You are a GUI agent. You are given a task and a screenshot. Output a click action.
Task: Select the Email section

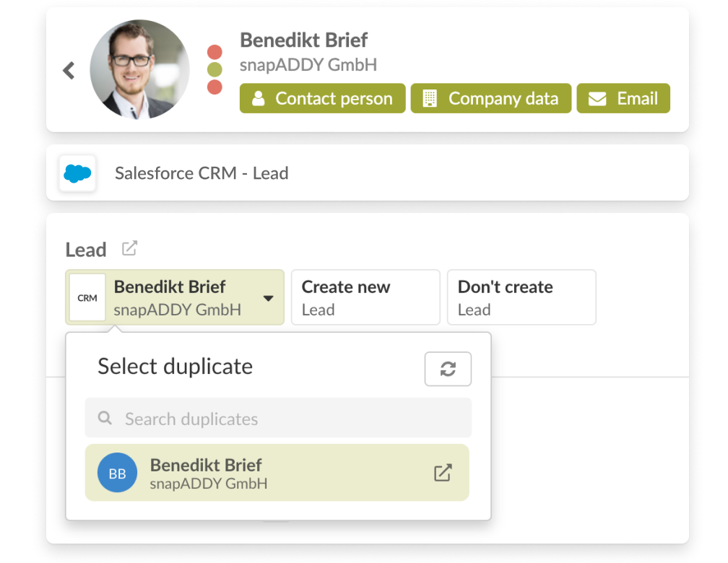(x=623, y=98)
